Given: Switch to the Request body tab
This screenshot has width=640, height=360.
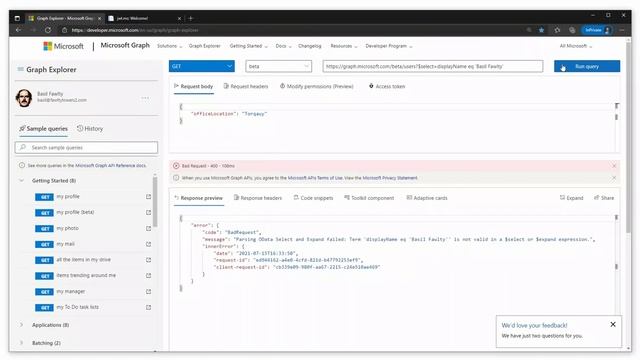Looking at the screenshot, I should coord(193,87).
